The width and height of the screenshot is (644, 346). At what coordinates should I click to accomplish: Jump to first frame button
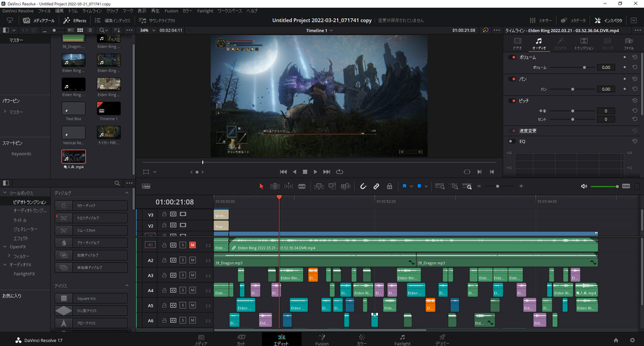(283, 172)
